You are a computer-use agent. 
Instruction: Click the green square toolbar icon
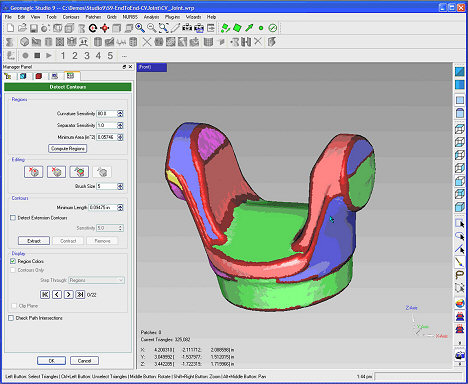tap(237, 28)
